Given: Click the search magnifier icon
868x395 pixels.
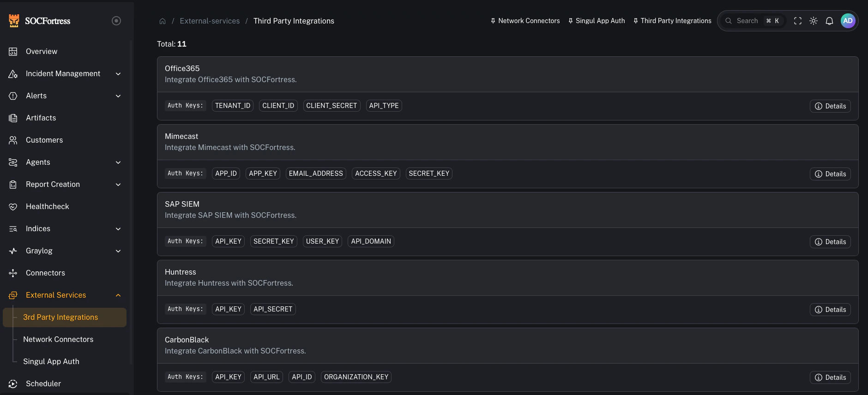Looking at the screenshot, I should (729, 21).
